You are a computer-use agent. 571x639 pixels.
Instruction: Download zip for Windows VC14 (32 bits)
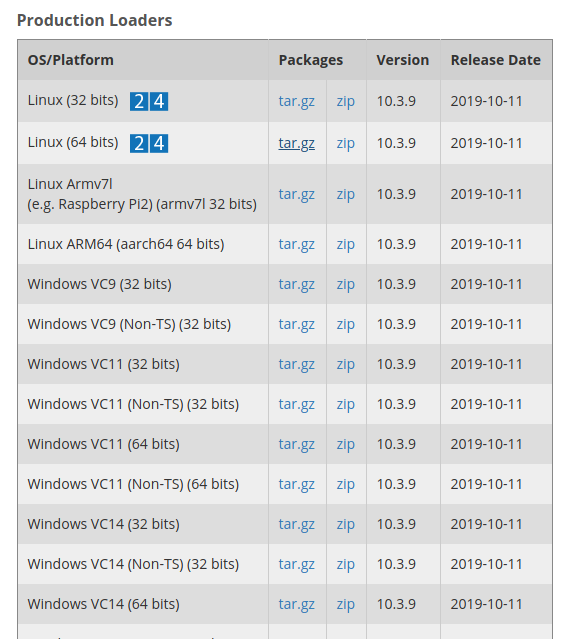[x=346, y=524]
